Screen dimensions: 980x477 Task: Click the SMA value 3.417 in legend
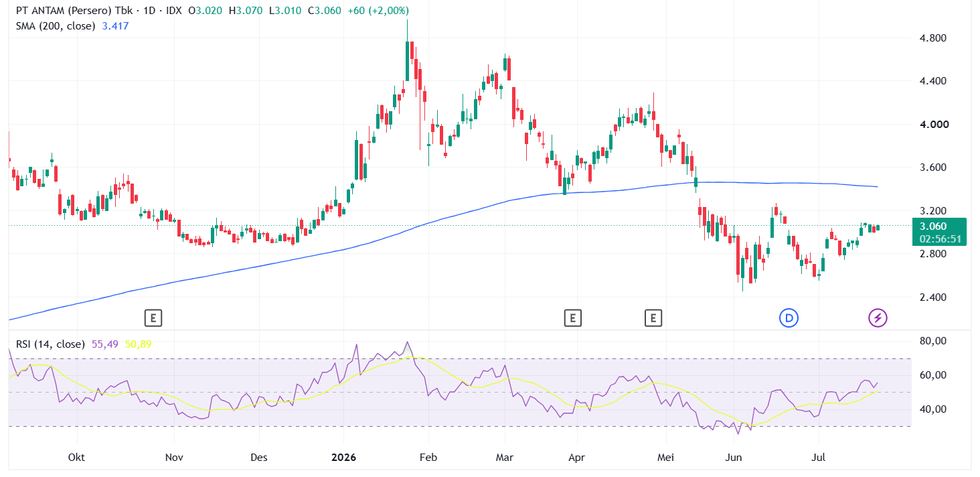(x=115, y=26)
